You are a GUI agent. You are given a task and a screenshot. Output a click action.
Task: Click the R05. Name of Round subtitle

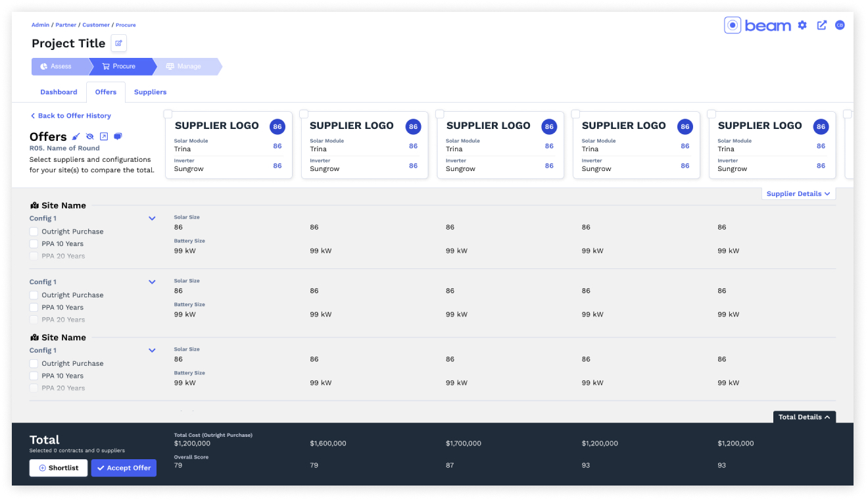click(64, 149)
